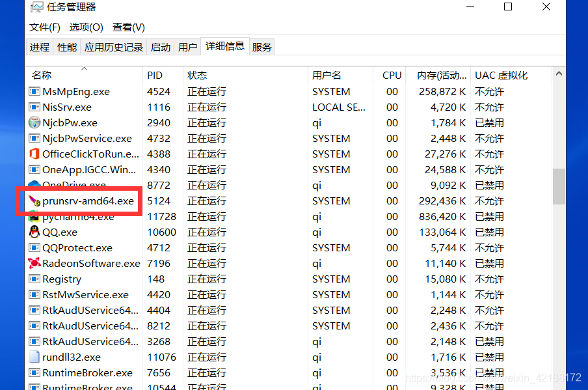The height and width of the screenshot is (390, 588).
Task: Sort by the 名称 column header
Action: pyautogui.click(x=85, y=75)
